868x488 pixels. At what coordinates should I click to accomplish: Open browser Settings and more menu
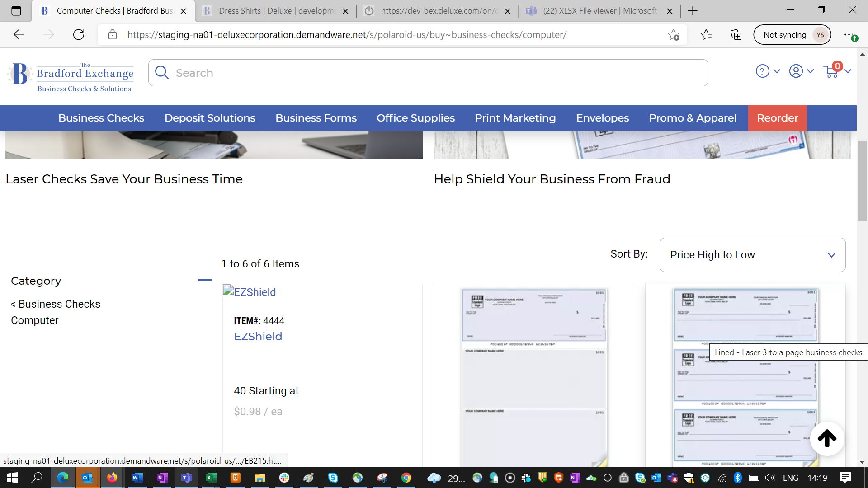[x=849, y=35]
